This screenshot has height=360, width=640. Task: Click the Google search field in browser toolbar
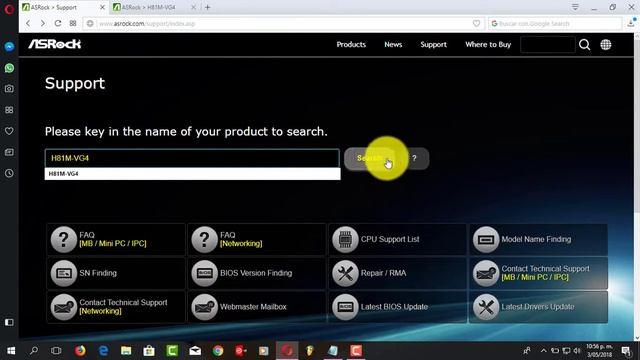554,24
